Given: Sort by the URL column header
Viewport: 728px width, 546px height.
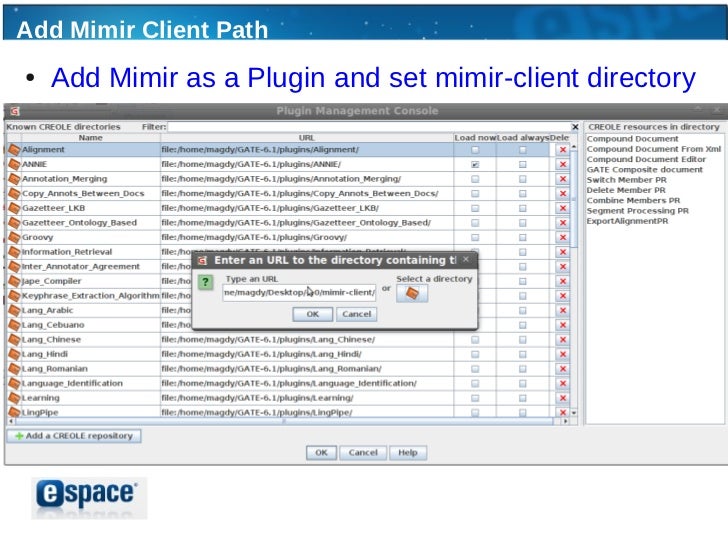Looking at the screenshot, I should (307, 138).
